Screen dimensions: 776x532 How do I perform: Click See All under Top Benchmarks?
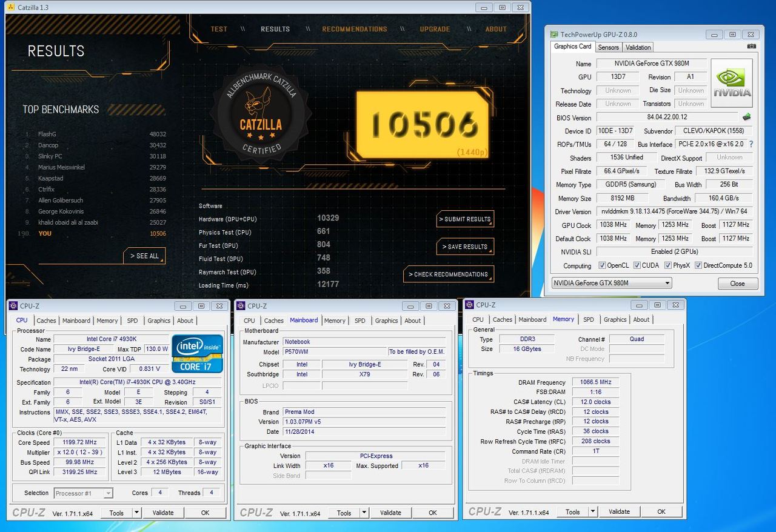(x=144, y=256)
